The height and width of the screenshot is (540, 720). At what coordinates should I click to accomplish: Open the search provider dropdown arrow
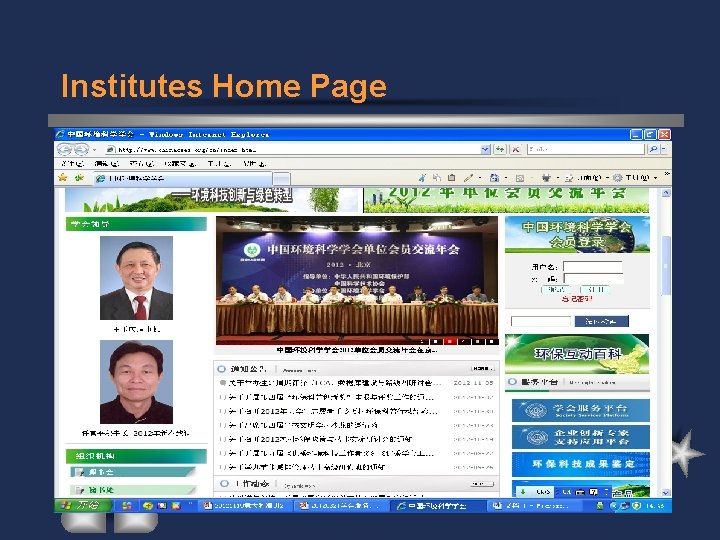pos(664,149)
